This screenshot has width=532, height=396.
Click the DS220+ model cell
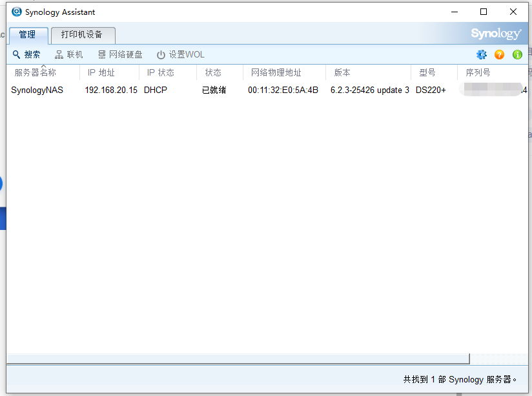pos(431,90)
